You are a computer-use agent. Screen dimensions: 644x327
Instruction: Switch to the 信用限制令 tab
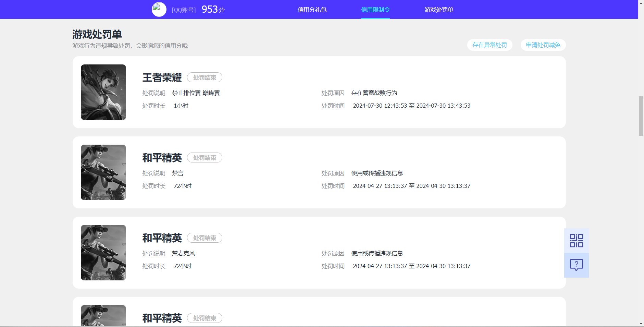(375, 10)
